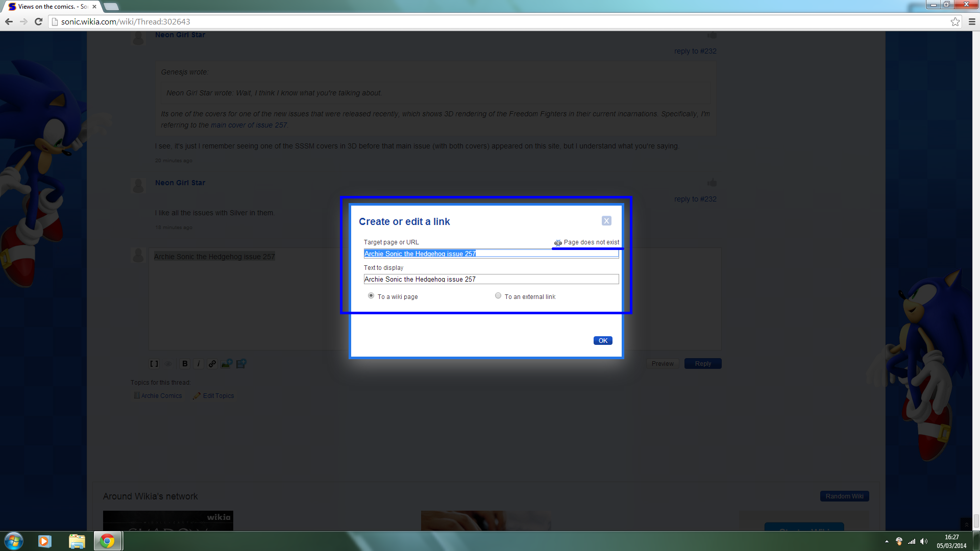Open the Windows Start menu
Image resolution: width=980 pixels, height=551 pixels.
point(14,541)
